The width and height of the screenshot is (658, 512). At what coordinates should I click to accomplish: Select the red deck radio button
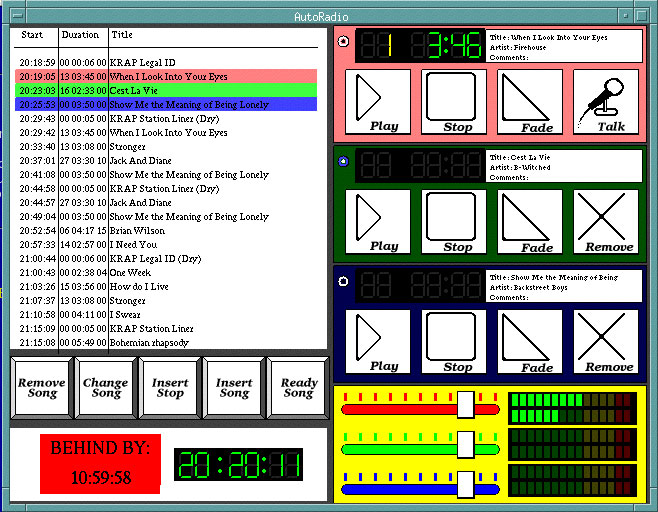(344, 42)
